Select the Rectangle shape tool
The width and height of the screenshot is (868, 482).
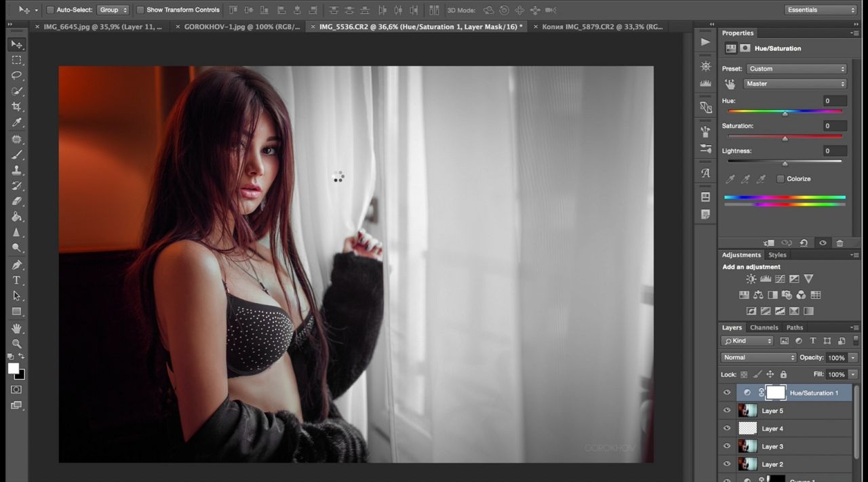coord(17,312)
